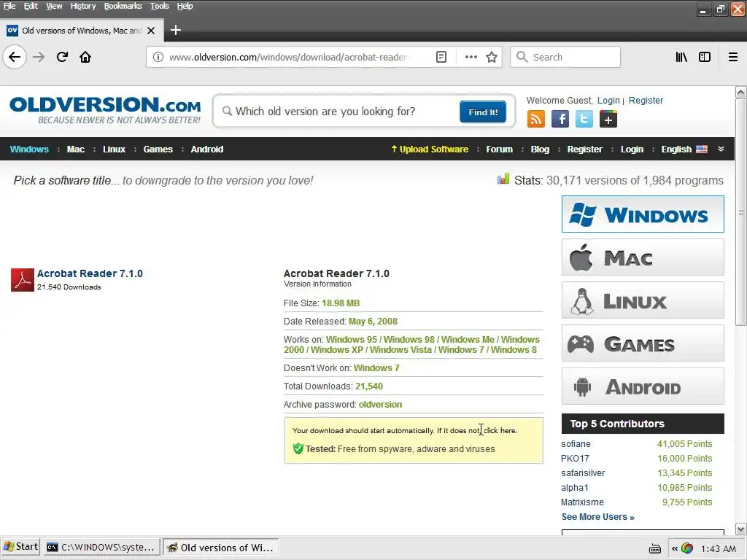Click the green shield Tested icon
Viewport: 747px width, 560px height.
click(298, 448)
